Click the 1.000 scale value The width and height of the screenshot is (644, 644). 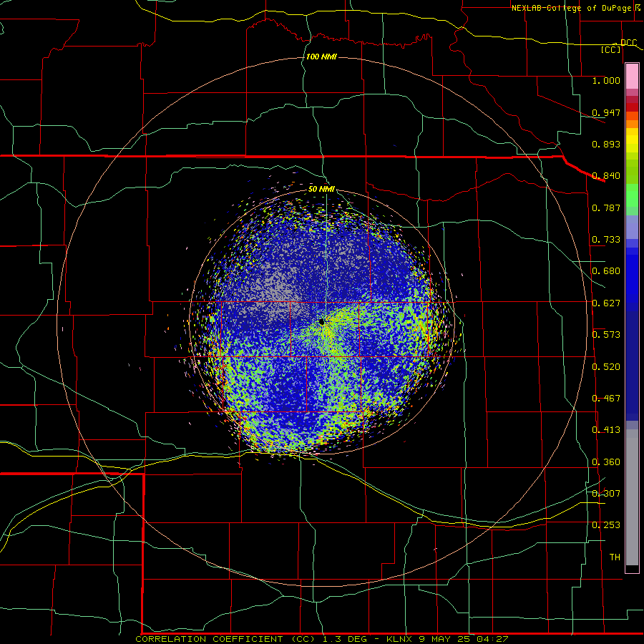coord(606,80)
